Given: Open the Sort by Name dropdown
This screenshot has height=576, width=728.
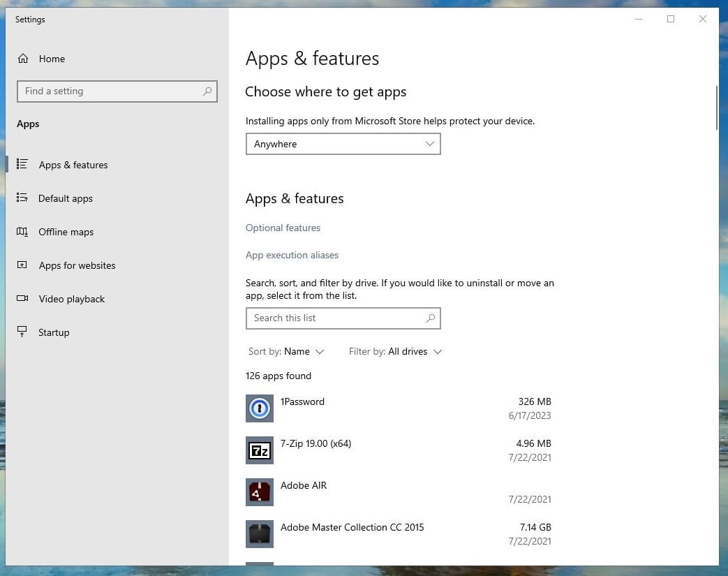Looking at the screenshot, I should 286,352.
